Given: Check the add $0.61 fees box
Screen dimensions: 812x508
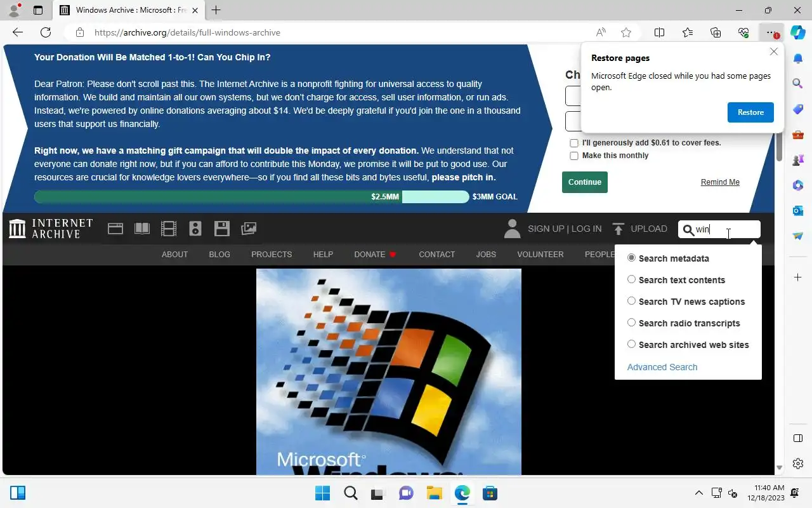Looking at the screenshot, I should pyautogui.click(x=574, y=143).
